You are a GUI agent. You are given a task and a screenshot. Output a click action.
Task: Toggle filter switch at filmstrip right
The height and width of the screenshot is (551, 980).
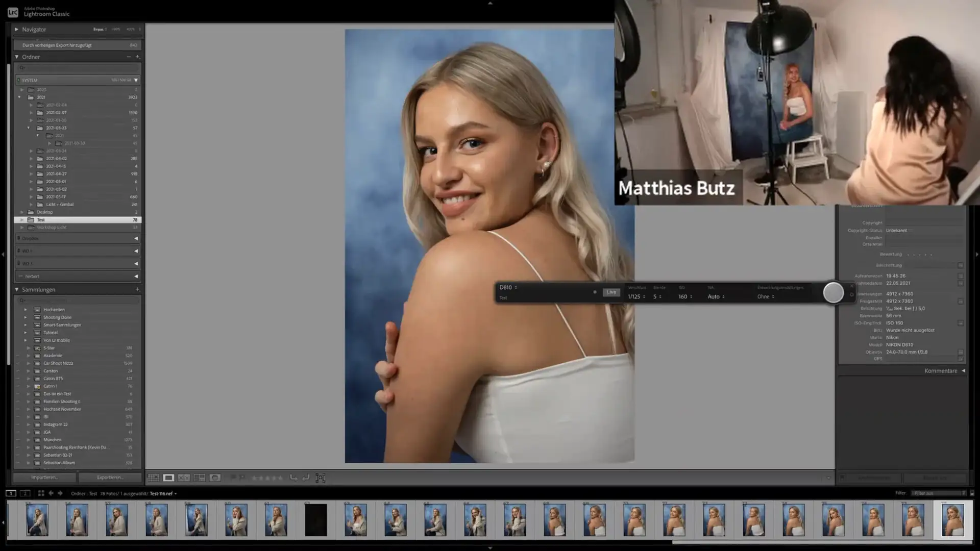tap(972, 493)
